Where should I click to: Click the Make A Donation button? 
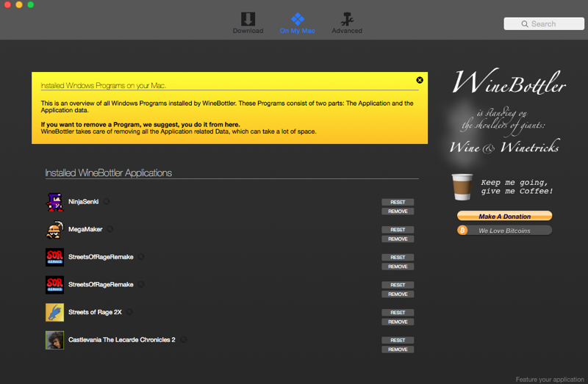pos(504,216)
